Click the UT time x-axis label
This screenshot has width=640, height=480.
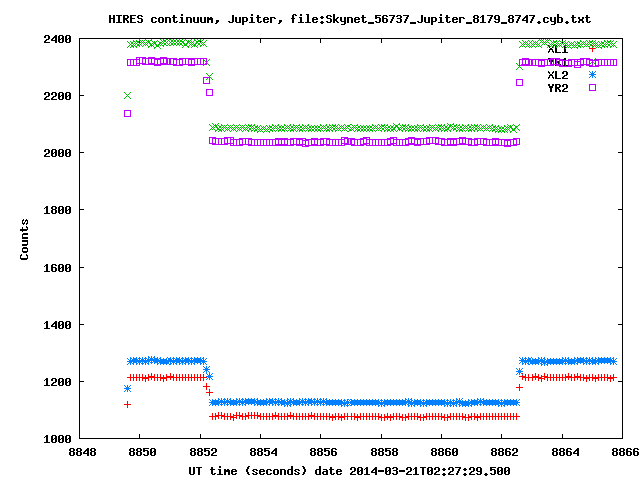coord(349,469)
